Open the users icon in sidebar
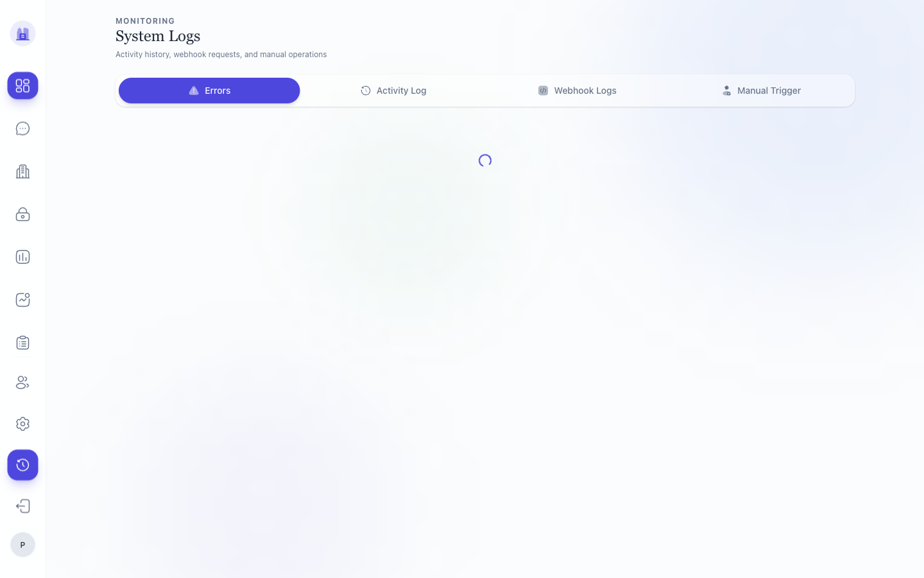The height and width of the screenshot is (578, 924). coord(22,383)
